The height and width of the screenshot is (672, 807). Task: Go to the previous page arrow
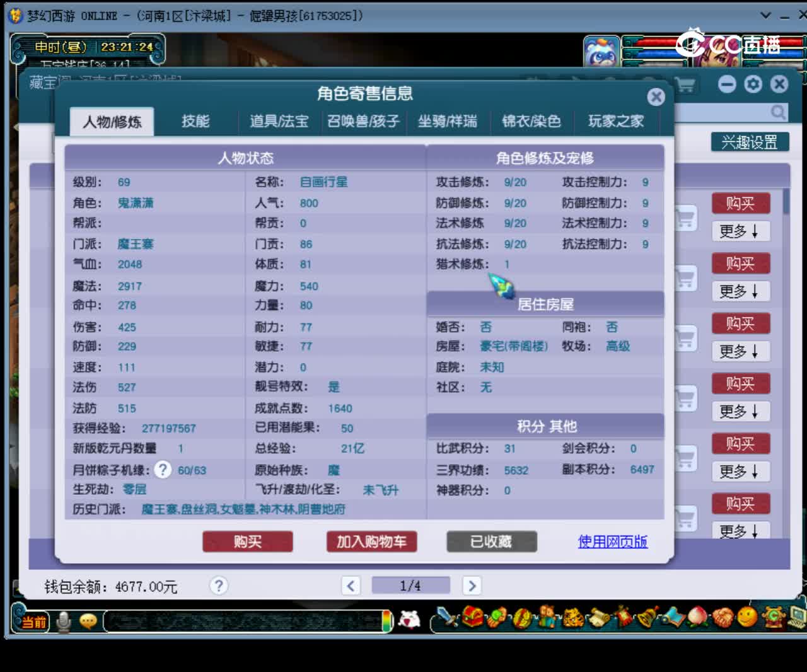click(x=351, y=586)
